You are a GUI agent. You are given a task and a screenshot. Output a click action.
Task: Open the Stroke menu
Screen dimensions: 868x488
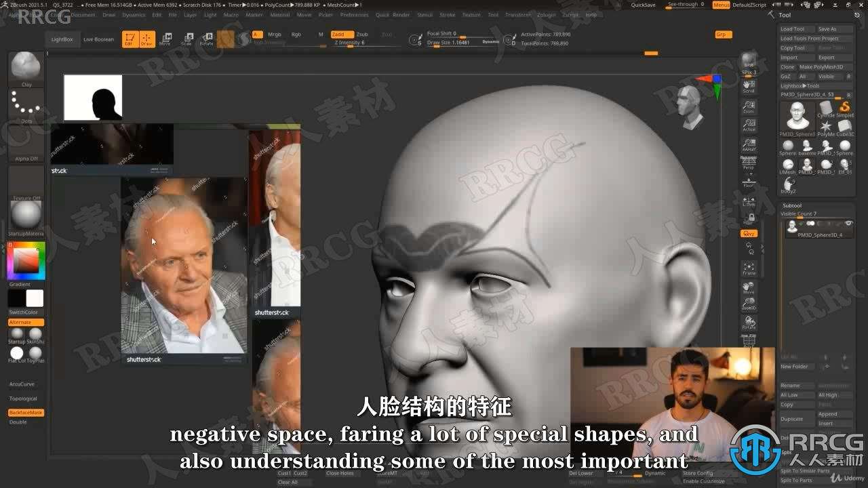click(448, 15)
